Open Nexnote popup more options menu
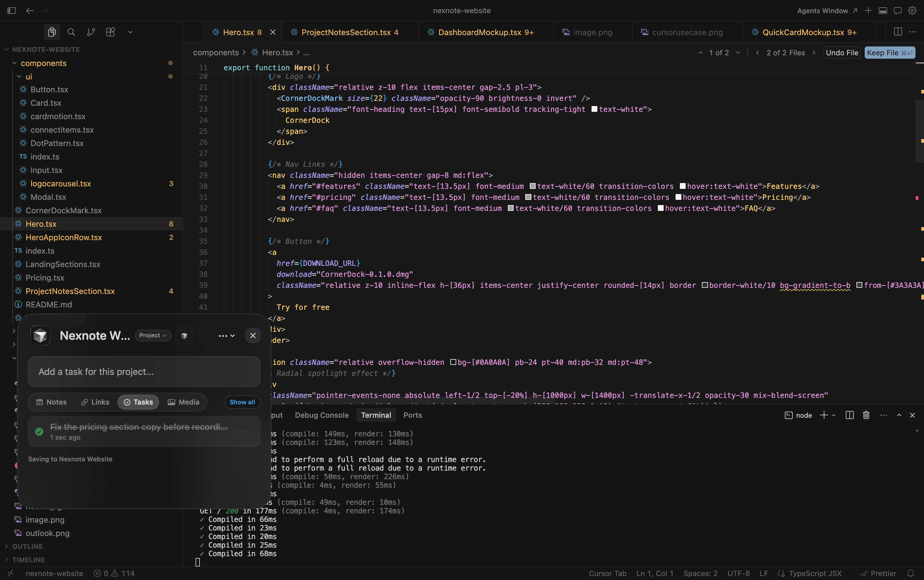 [226, 336]
